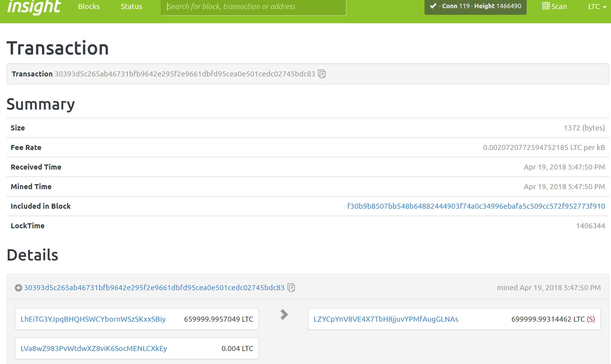Viewport: 611px width, 364px height.
Task: Open output address LZYCpYnV8VE4X7TbH8jjuvYPMfAugGLNAs
Action: pos(386,319)
